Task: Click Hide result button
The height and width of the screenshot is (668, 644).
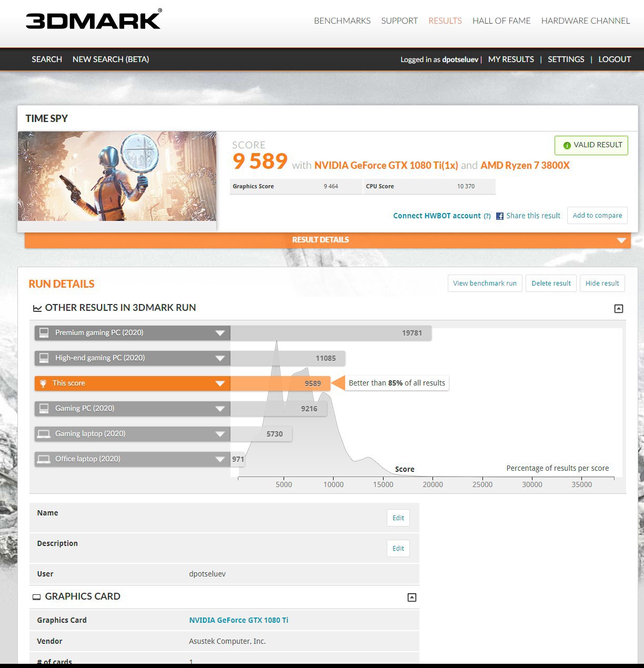Action: [x=602, y=284]
